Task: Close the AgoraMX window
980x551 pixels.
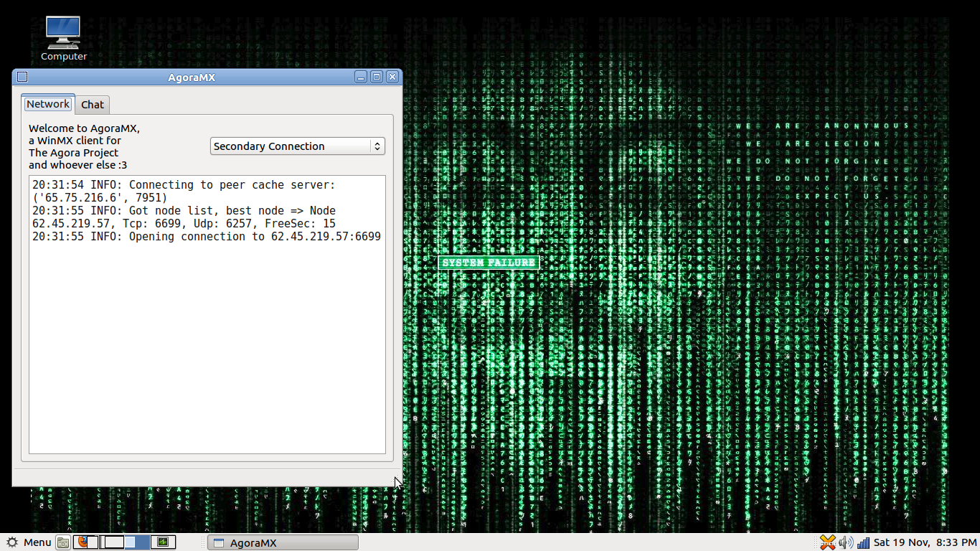Action: coord(392,77)
